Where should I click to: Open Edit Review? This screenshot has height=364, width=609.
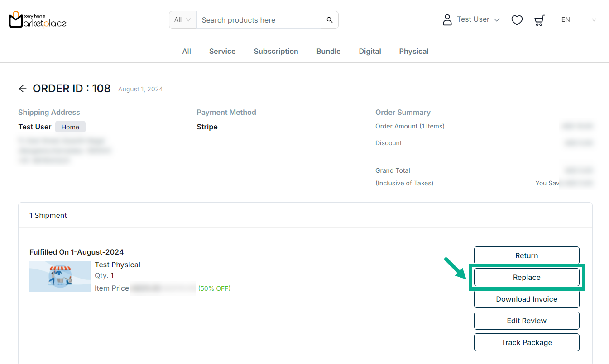point(526,321)
